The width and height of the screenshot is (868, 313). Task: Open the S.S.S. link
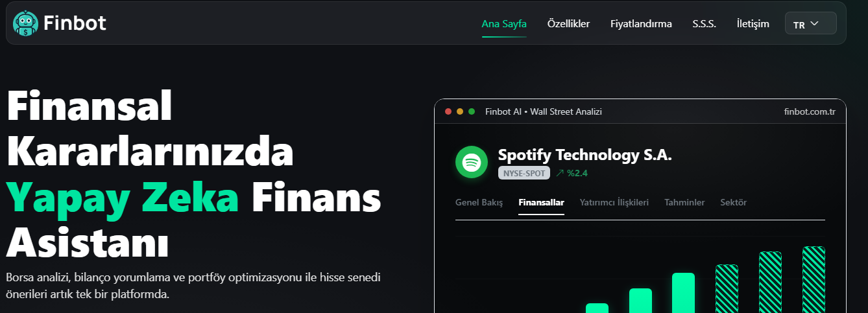tap(704, 24)
